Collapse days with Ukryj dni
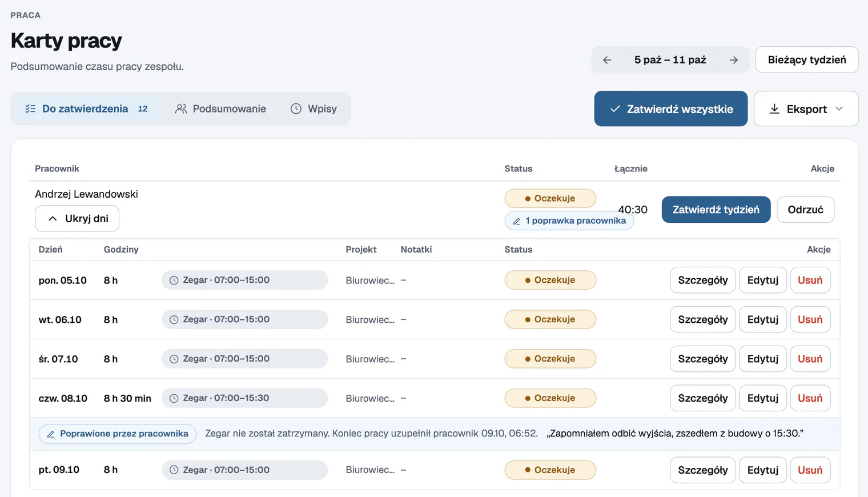 [x=77, y=219]
